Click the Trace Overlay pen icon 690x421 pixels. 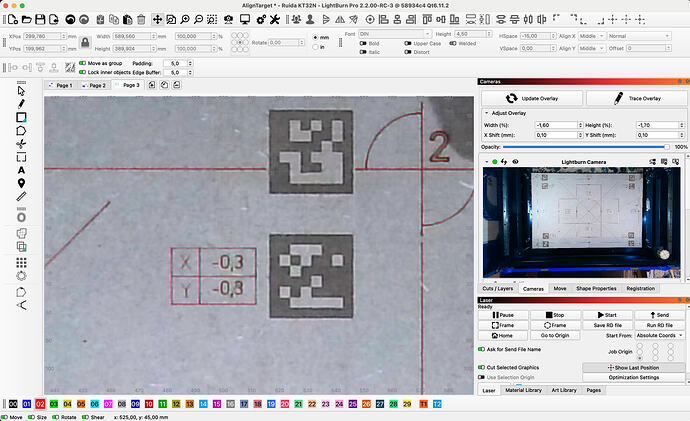click(x=618, y=98)
